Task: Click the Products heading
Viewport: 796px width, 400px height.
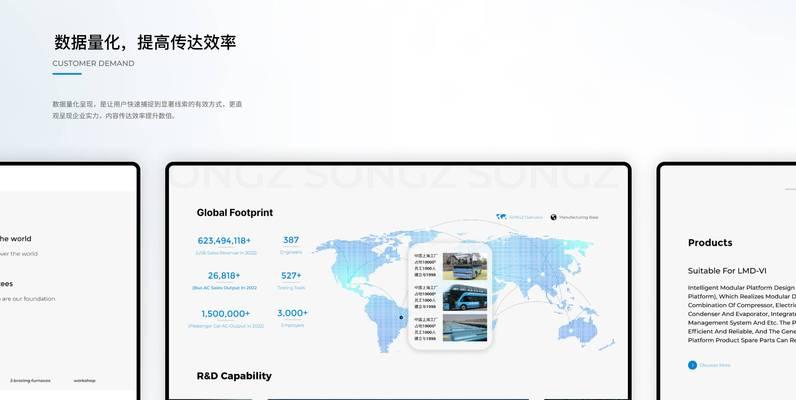Action: pos(710,243)
